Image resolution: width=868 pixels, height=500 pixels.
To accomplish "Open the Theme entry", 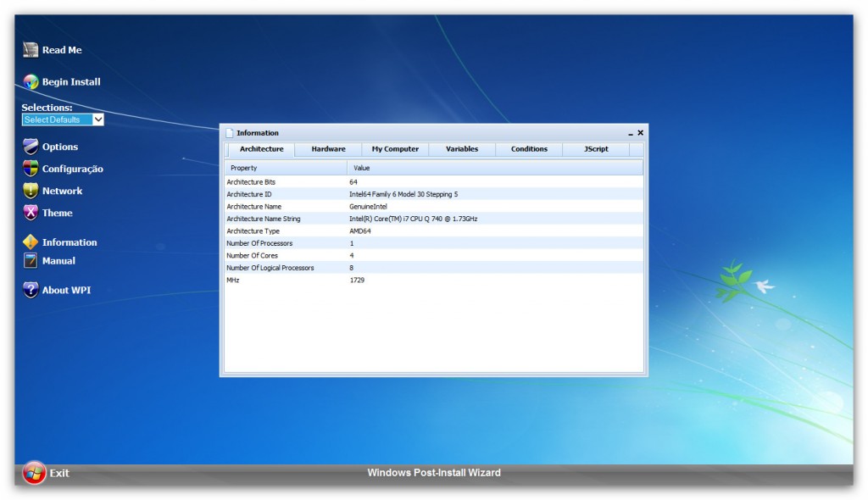I will coord(57,214).
